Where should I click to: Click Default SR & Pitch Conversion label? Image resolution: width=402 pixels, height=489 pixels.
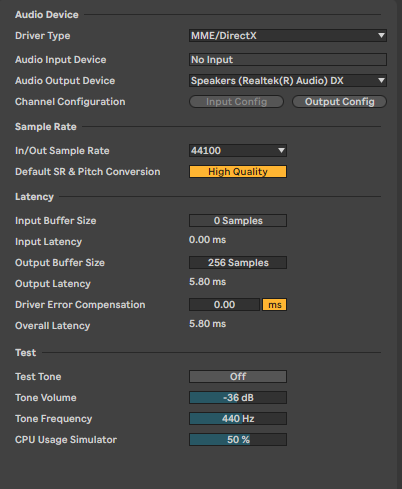[88, 172]
